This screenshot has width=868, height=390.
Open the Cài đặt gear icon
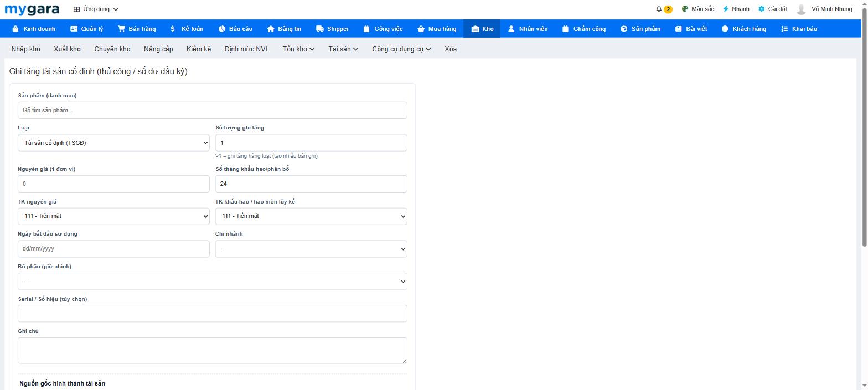pyautogui.click(x=762, y=9)
